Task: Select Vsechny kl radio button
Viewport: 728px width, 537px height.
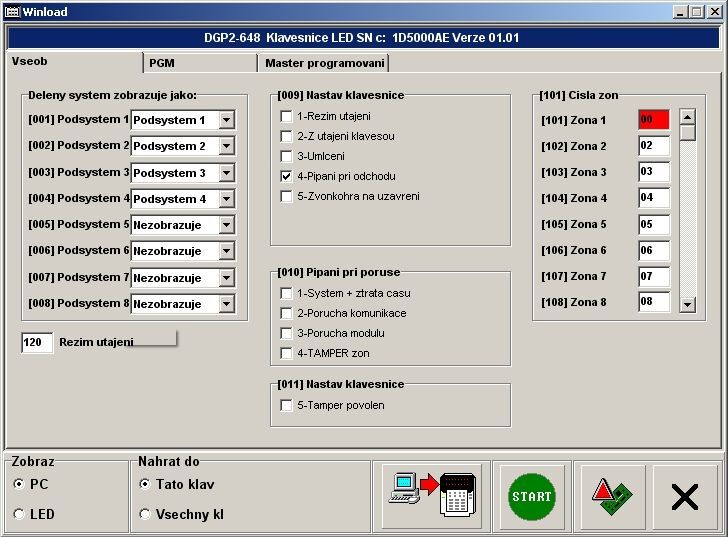Action: click(x=146, y=514)
